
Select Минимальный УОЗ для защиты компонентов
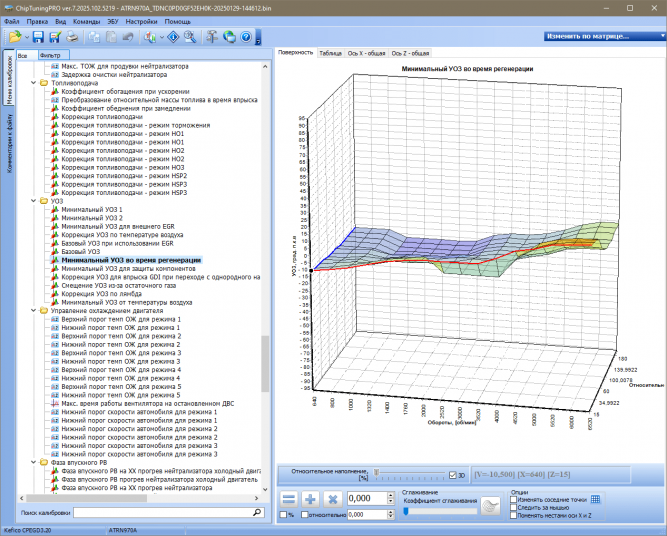coord(128,269)
